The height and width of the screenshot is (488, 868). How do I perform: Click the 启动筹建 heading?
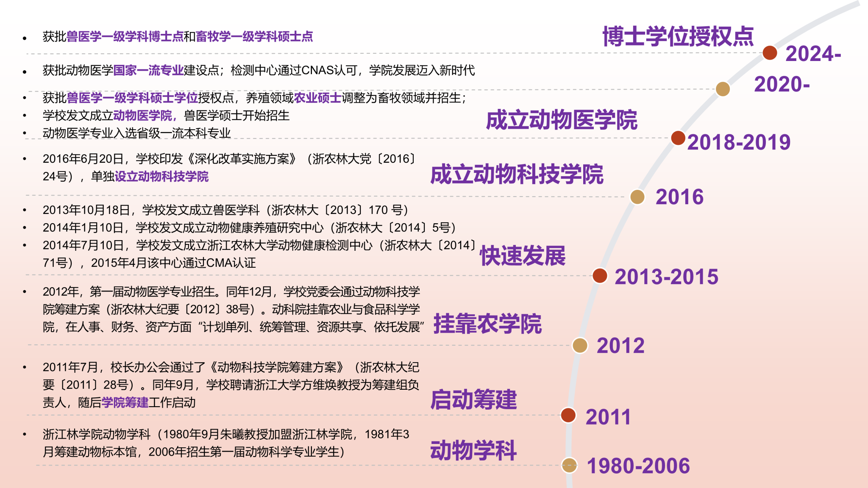pos(473,399)
